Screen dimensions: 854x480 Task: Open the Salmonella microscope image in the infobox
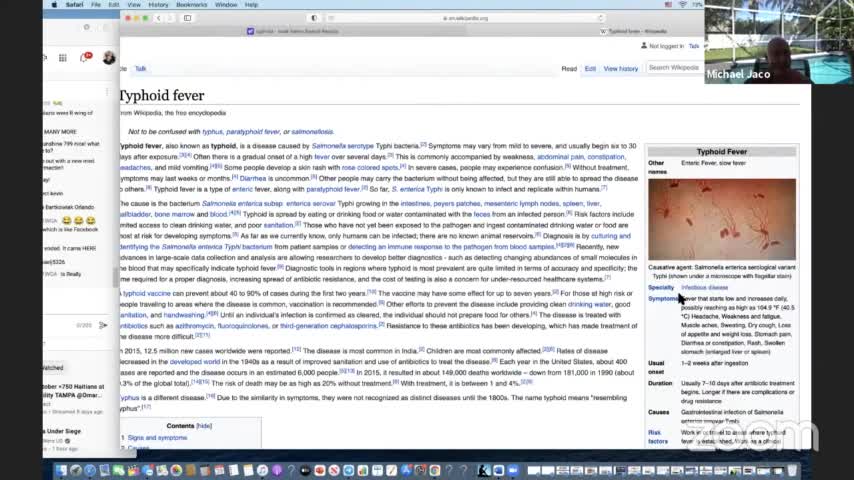pyautogui.click(x=722, y=219)
